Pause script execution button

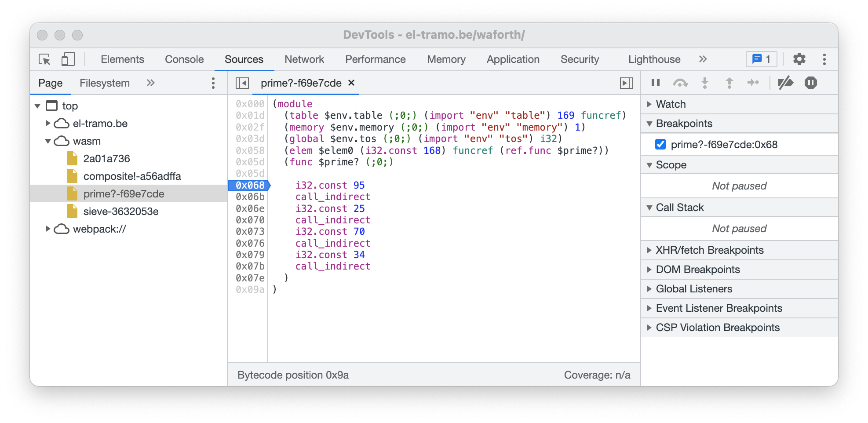coord(656,83)
